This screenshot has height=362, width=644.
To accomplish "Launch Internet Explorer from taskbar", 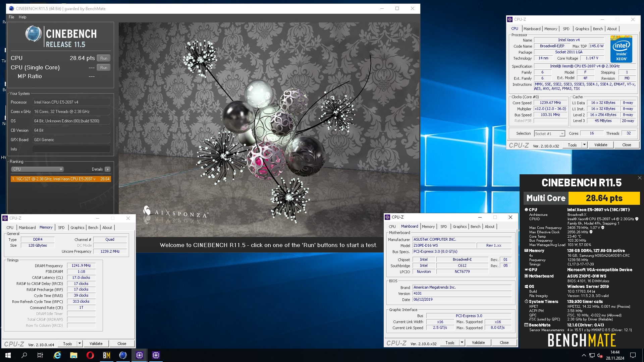I will (57, 355).
